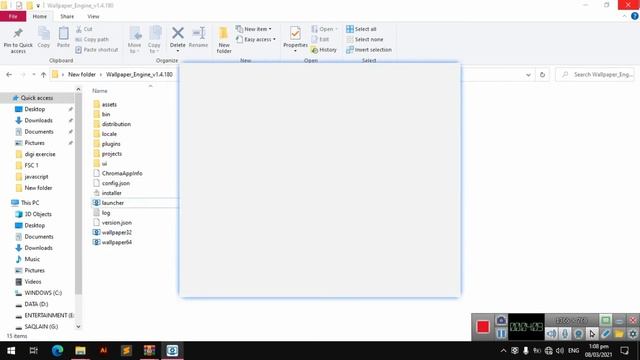Toggle recorder speaker sound icon
The width and height of the screenshot is (640, 360).
point(551,333)
